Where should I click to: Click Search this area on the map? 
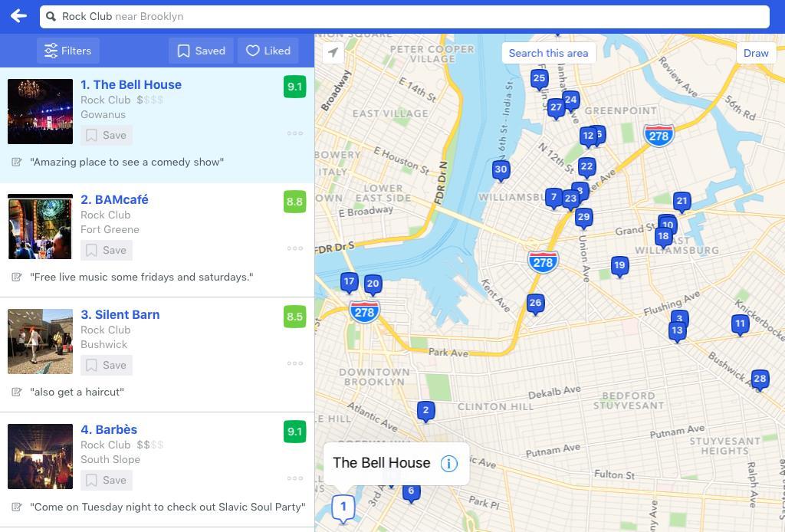point(549,53)
